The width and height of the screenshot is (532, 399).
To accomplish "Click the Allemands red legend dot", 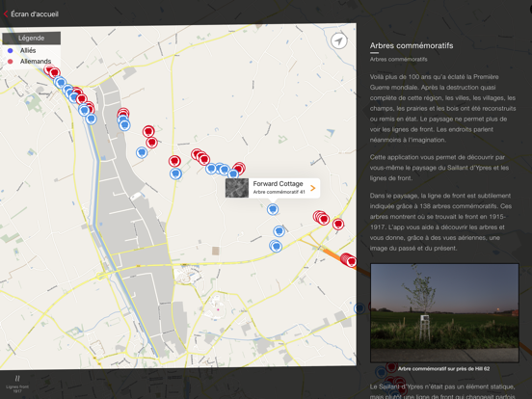I will click(x=11, y=62).
